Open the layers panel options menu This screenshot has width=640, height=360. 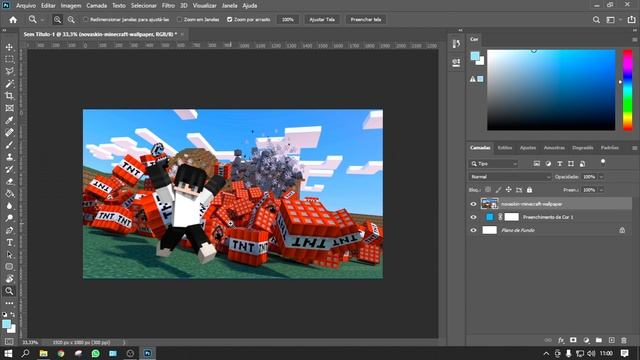(635, 148)
